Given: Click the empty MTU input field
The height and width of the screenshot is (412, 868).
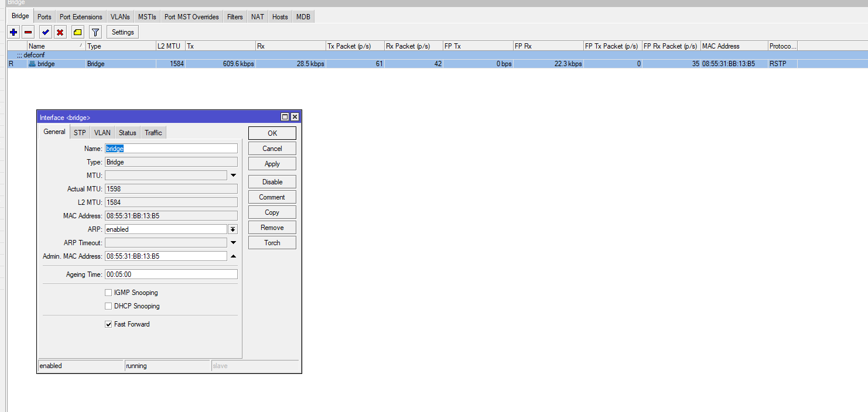Looking at the screenshot, I should point(166,176).
